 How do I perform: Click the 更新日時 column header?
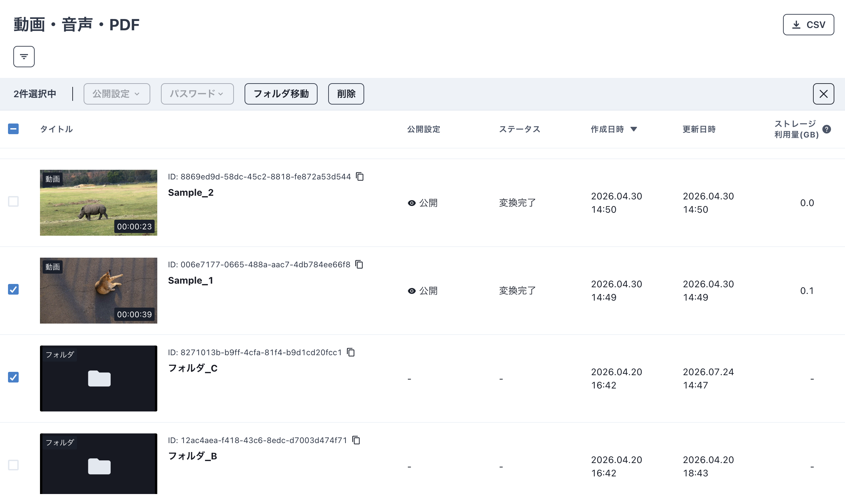pyautogui.click(x=699, y=129)
